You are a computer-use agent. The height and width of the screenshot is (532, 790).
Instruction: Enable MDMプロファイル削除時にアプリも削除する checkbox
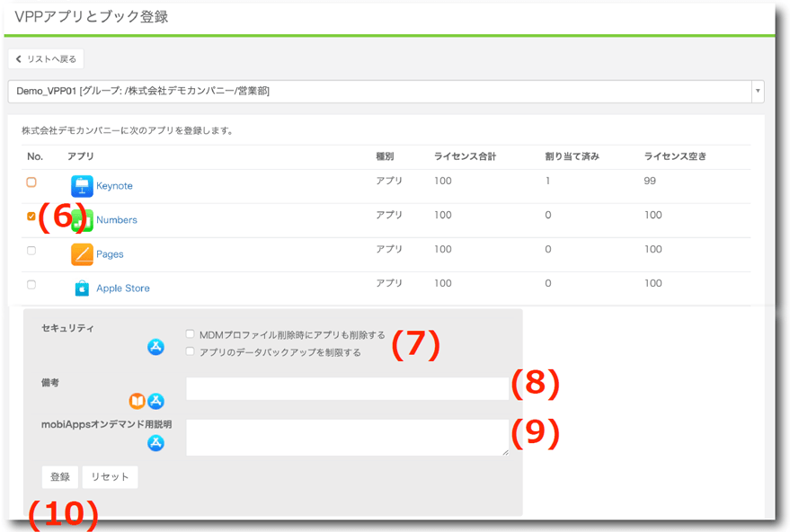pos(190,334)
